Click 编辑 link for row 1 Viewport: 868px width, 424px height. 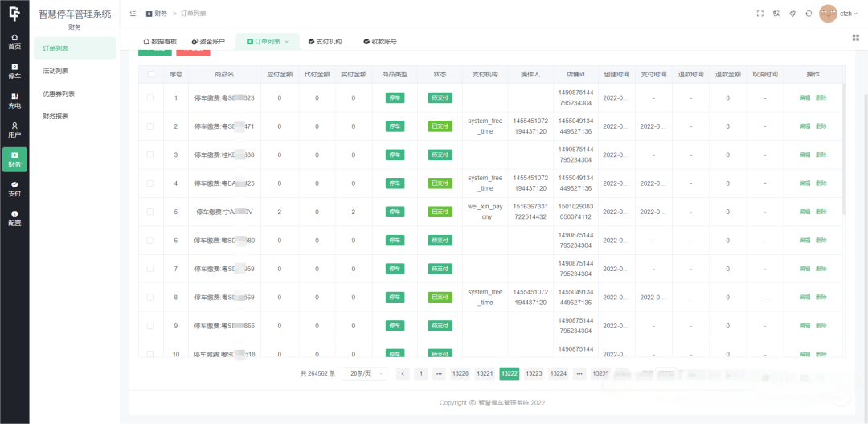click(805, 97)
